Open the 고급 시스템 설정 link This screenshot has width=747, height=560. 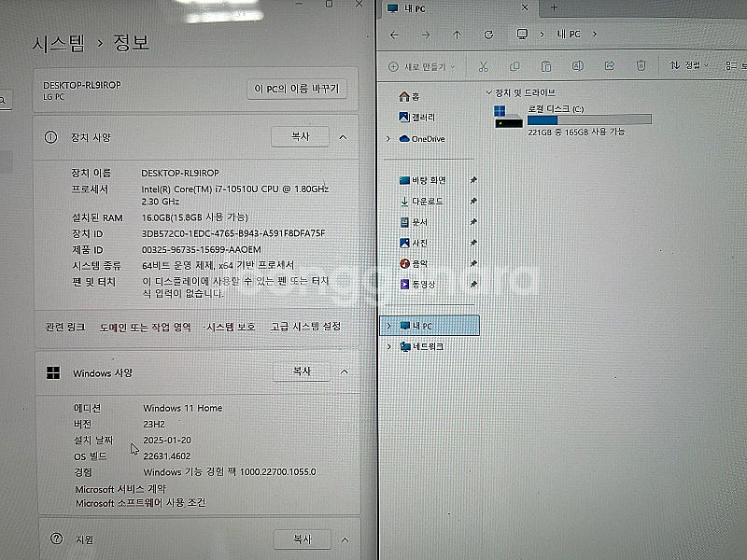tap(305, 327)
